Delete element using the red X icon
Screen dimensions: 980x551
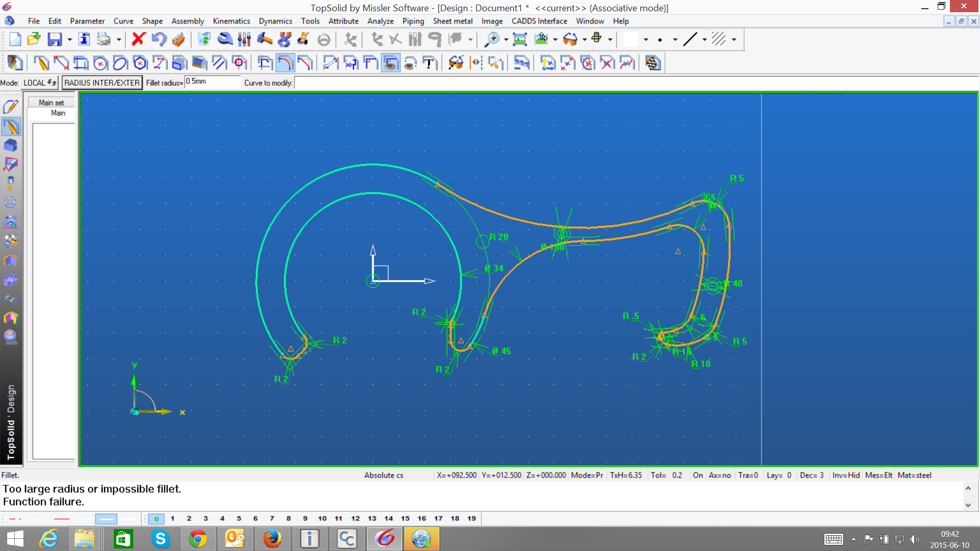tap(138, 39)
